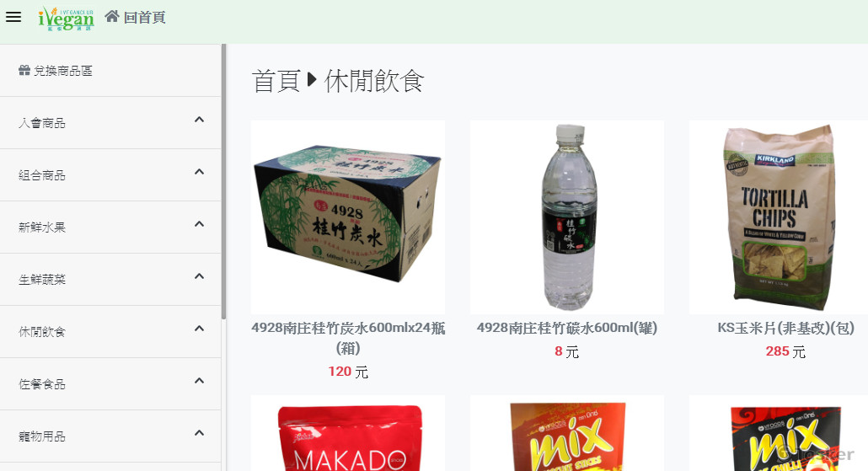Open the Tortilla Chips product image
The width and height of the screenshot is (868, 471).
pos(779,217)
